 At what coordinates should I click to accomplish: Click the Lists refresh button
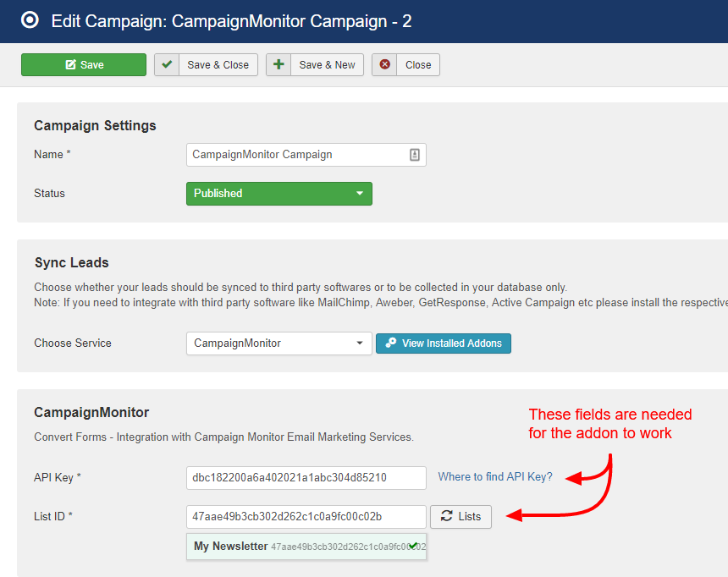pyautogui.click(x=461, y=517)
